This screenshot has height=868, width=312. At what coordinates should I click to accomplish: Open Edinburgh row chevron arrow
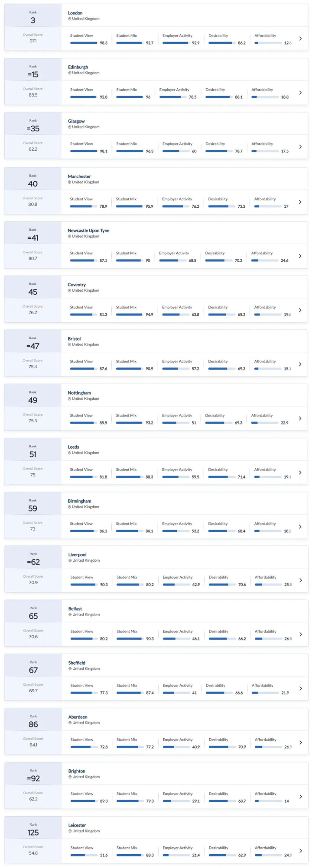(x=300, y=93)
